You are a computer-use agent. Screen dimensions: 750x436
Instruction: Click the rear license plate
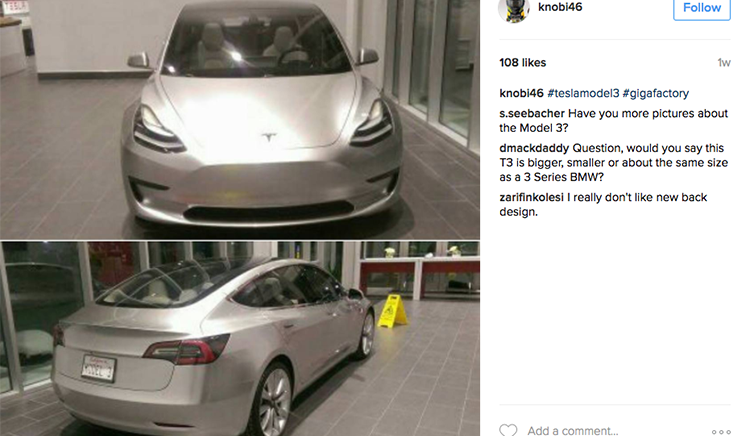coord(99,368)
